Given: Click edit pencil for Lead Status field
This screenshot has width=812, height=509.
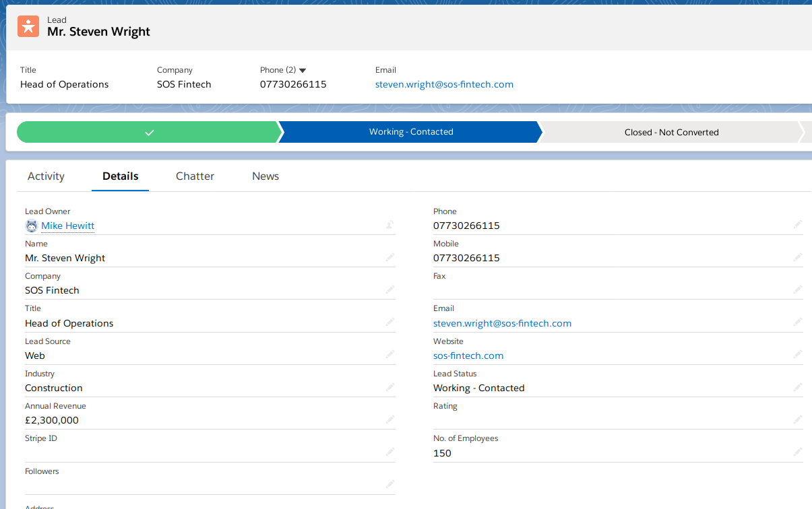Looking at the screenshot, I should 798,387.
